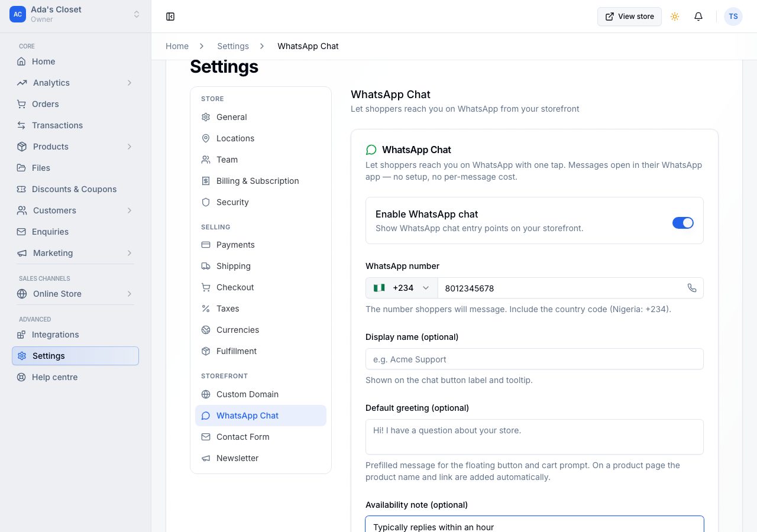Screen dimensions: 757x532
Task: Switch theme using the sun icon
Action: [x=675, y=17]
